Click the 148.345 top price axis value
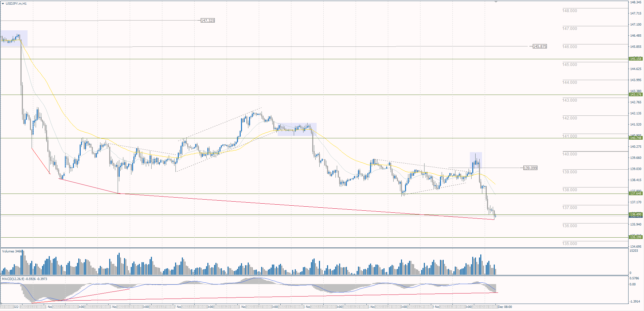 (x=635, y=2)
